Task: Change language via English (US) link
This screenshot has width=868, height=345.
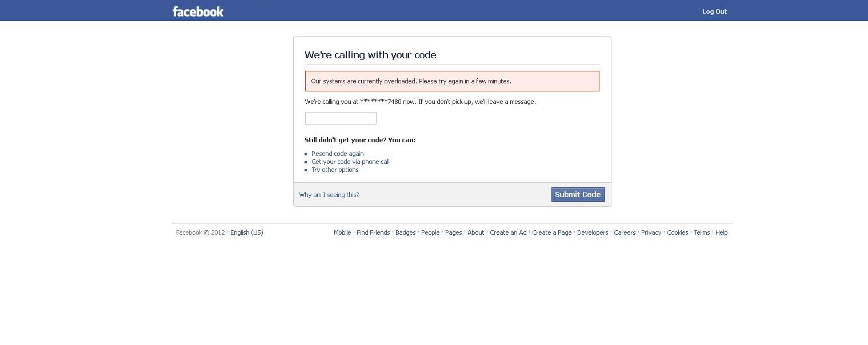Action: tap(247, 232)
